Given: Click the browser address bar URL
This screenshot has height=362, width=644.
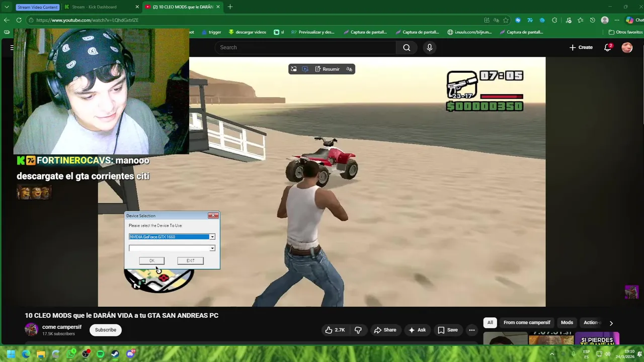Looking at the screenshot, I should 87,20.
